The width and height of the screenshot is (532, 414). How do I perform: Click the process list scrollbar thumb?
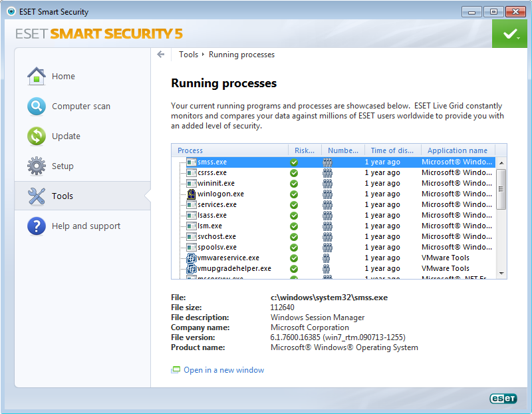501,189
